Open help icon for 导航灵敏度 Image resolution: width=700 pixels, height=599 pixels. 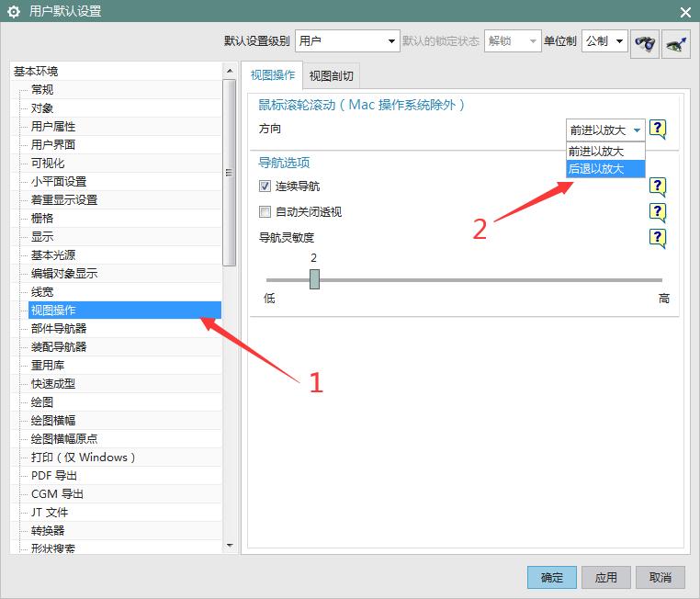pos(658,238)
